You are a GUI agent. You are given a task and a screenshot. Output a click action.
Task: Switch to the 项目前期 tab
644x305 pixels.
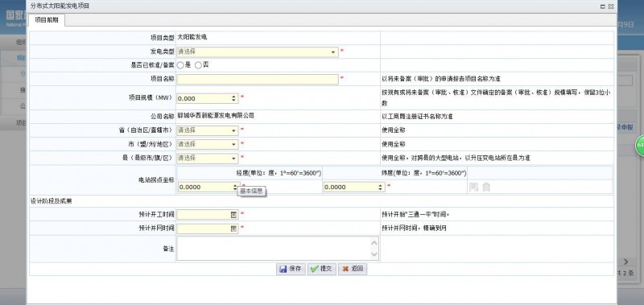[47, 20]
